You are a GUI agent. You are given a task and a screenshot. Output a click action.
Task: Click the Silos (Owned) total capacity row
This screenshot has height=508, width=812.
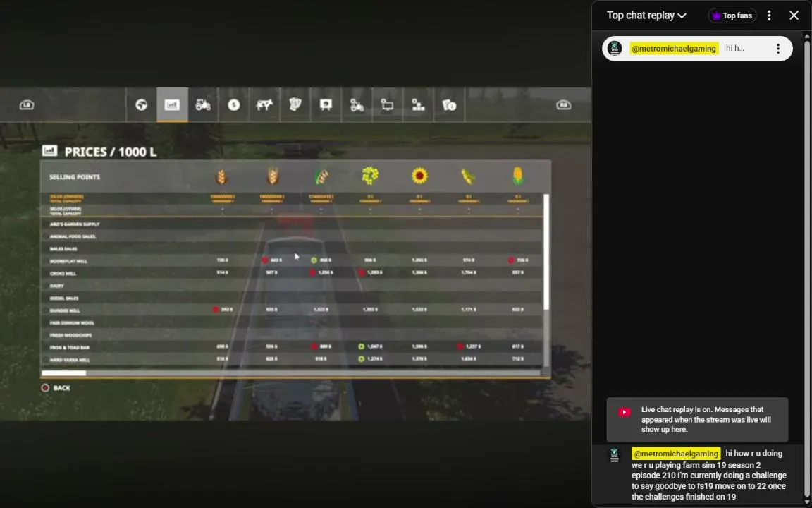click(x=292, y=198)
